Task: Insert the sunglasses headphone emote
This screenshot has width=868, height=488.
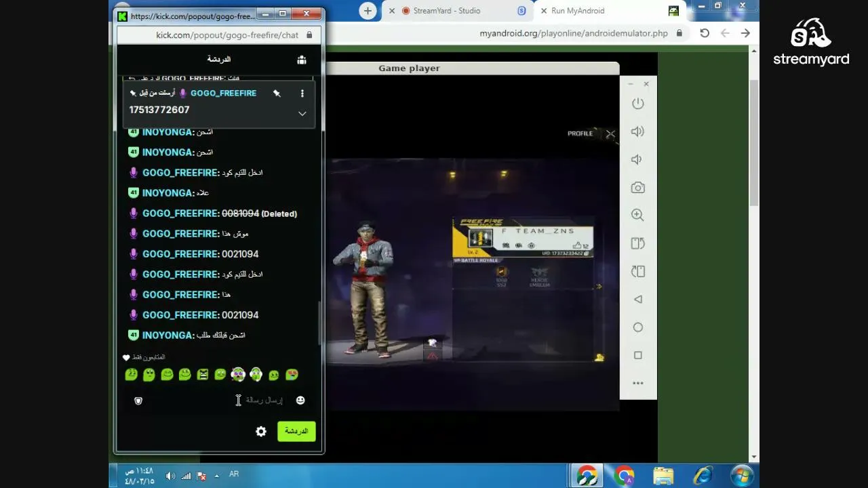Action: (x=238, y=374)
